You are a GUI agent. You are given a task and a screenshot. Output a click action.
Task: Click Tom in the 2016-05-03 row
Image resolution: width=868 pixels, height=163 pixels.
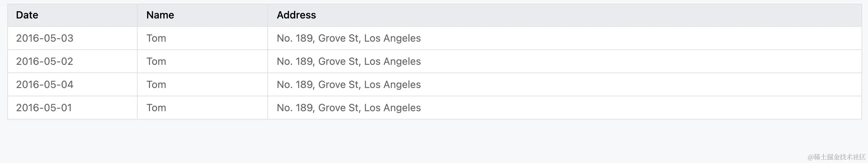(x=156, y=38)
